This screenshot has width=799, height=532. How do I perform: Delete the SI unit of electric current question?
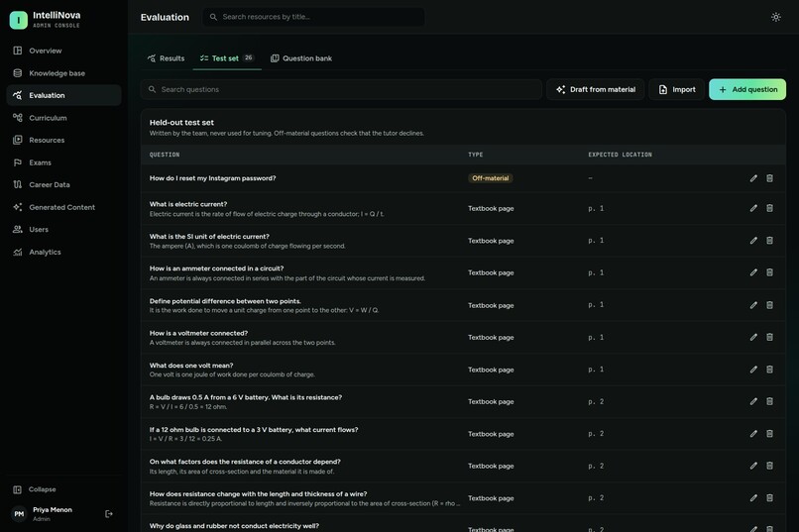(769, 241)
